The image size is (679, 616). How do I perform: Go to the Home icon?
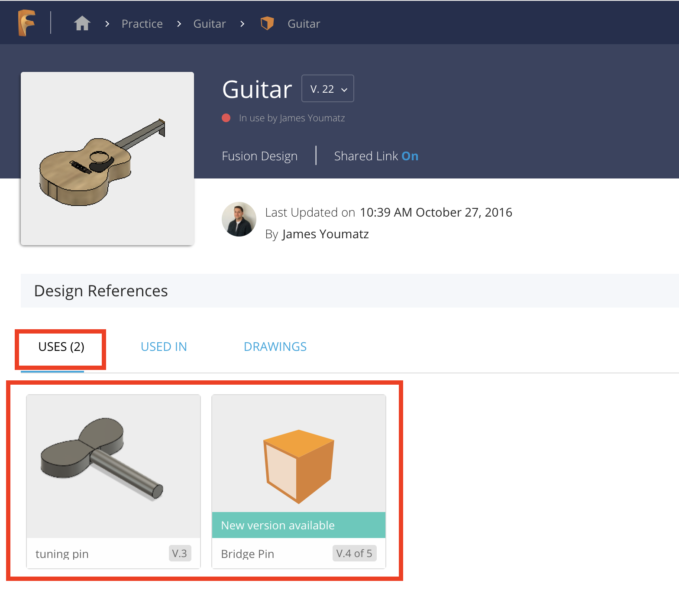[82, 23]
